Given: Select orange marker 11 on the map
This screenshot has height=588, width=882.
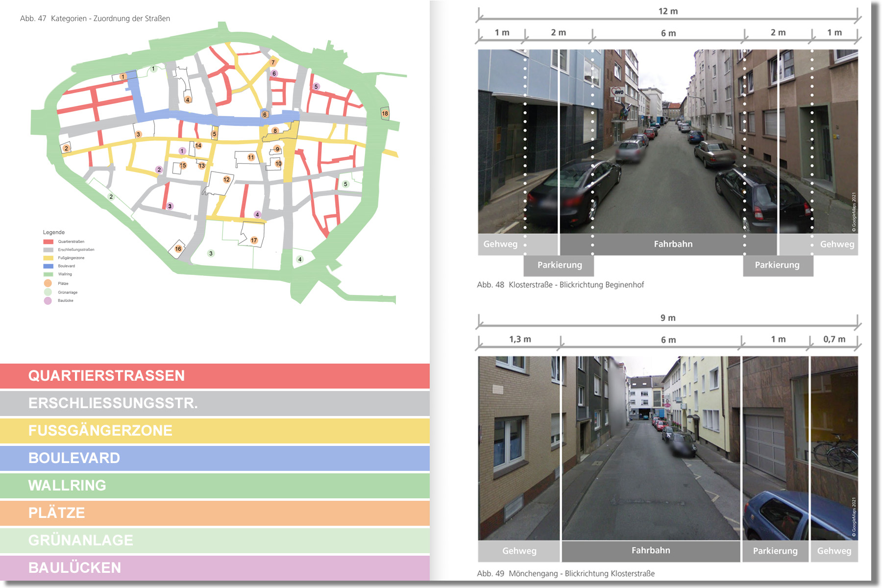Looking at the screenshot, I should tap(251, 157).
